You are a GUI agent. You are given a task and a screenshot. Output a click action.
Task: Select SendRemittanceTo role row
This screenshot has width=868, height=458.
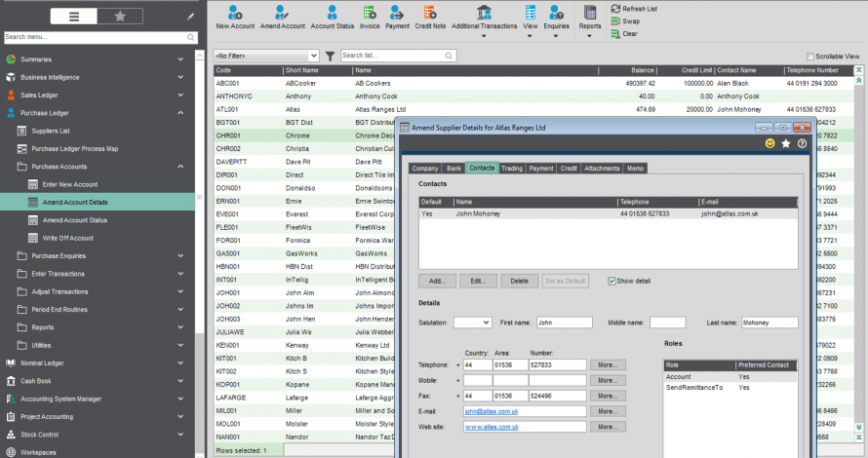730,388
